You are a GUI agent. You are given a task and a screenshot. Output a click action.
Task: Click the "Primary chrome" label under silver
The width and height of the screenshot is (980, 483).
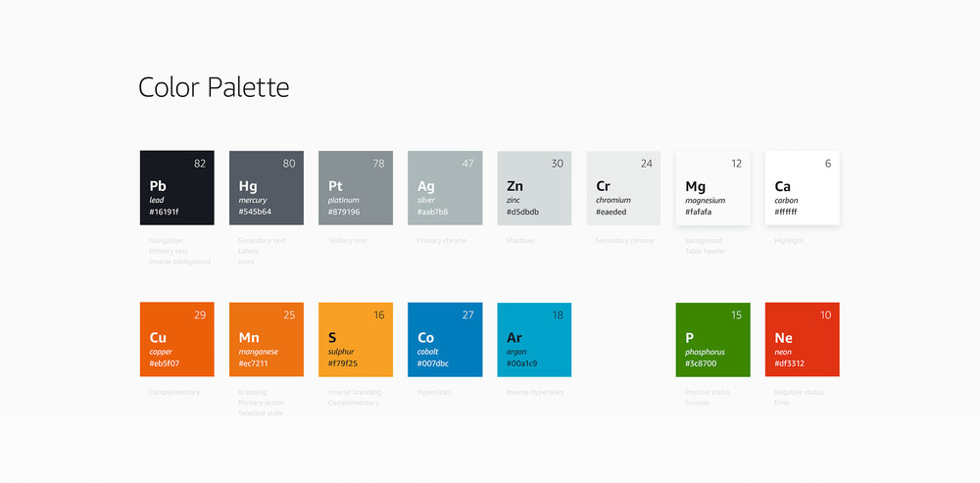pyautogui.click(x=442, y=241)
